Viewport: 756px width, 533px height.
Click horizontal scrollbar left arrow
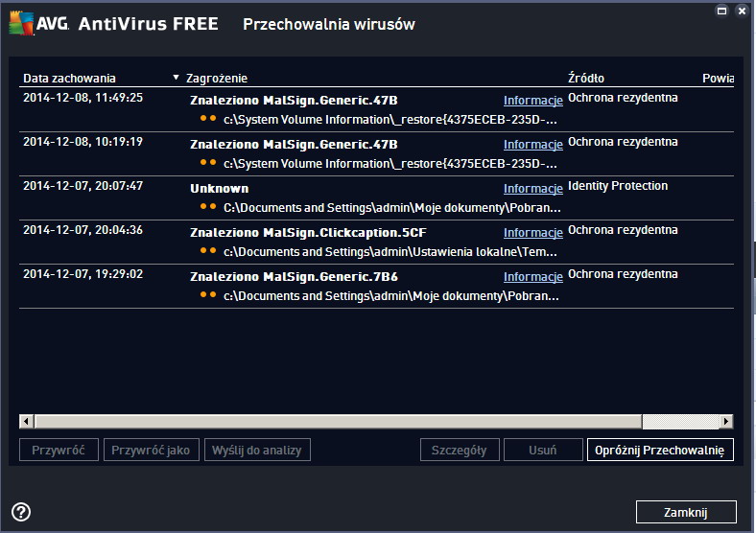click(27, 421)
